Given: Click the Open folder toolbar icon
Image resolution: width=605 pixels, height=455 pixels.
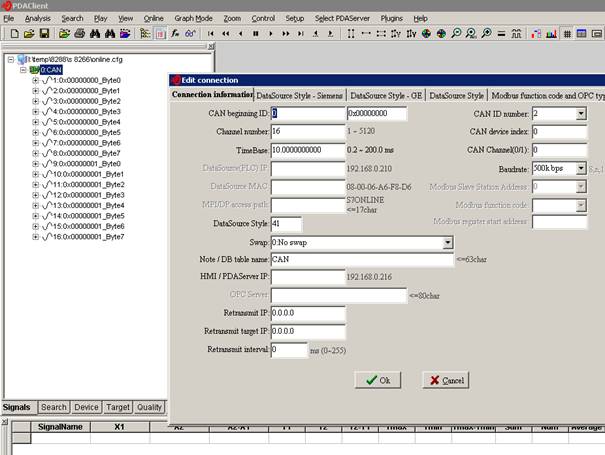Looking at the screenshot, I should coord(29,33).
